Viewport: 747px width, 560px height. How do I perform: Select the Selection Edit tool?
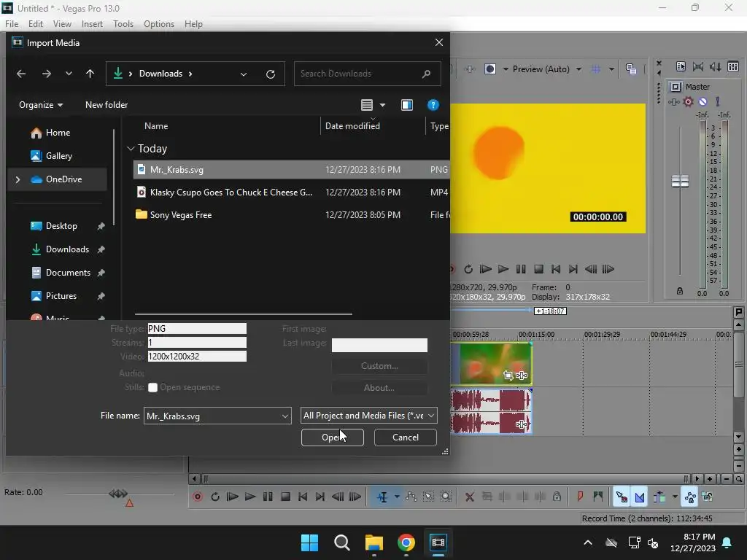428,497
